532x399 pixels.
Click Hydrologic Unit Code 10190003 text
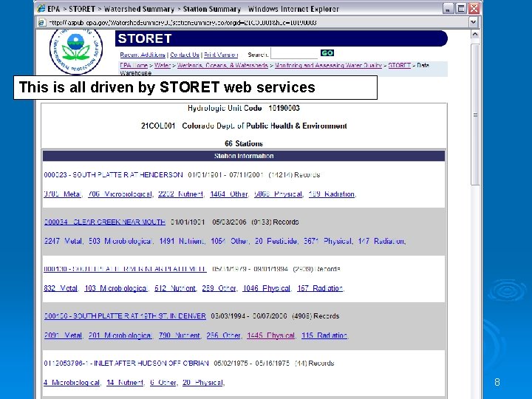click(244, 108)
